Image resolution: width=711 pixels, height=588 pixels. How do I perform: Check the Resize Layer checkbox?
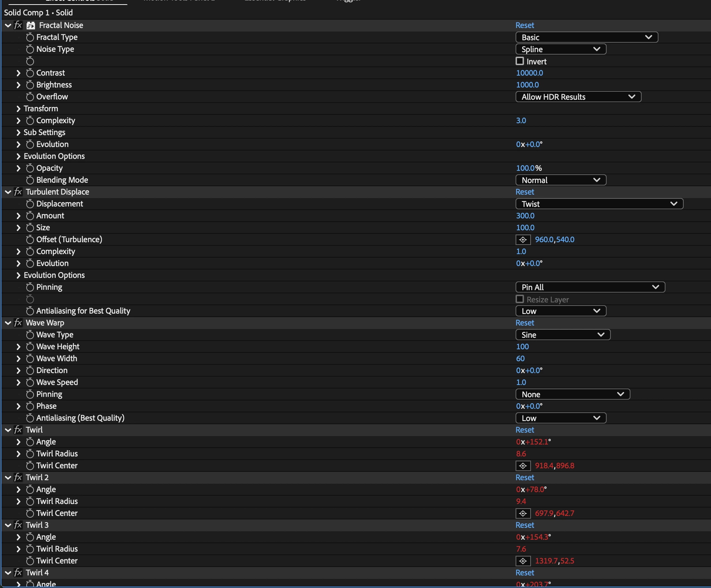click(520, 299)
